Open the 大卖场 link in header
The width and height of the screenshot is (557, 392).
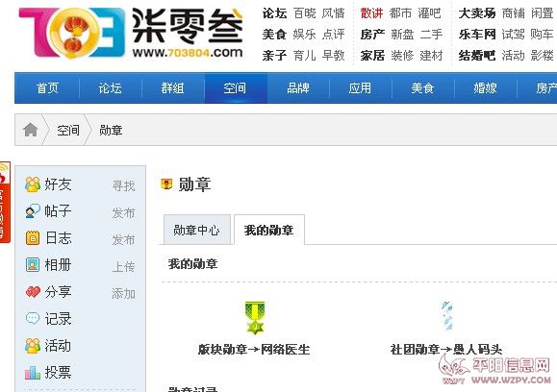tap(477, 13)
